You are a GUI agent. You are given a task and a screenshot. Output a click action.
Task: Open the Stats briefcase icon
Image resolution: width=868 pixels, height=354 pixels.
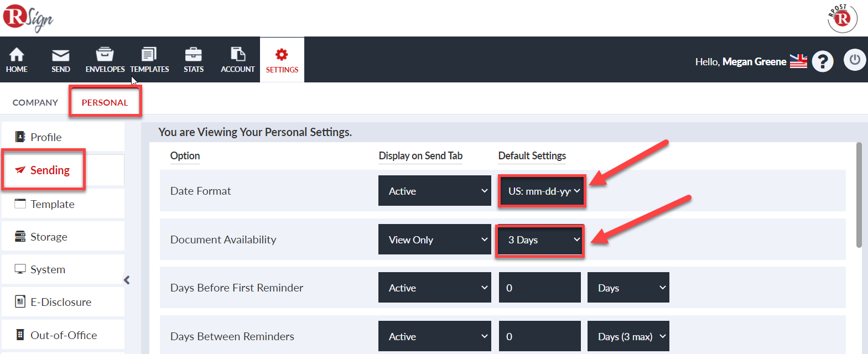[193, 54]
